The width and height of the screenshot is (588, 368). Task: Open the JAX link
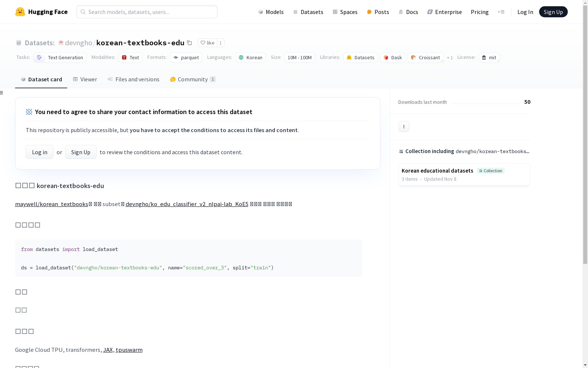[108, 350]
